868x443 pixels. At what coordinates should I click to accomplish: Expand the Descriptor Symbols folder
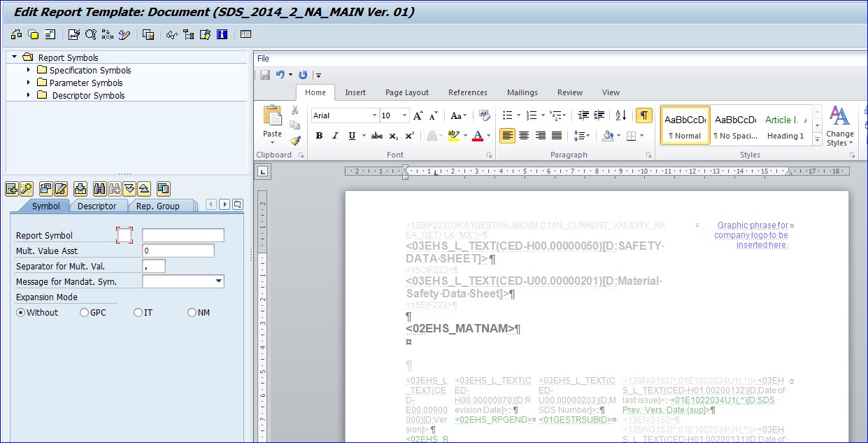[29, 95]
